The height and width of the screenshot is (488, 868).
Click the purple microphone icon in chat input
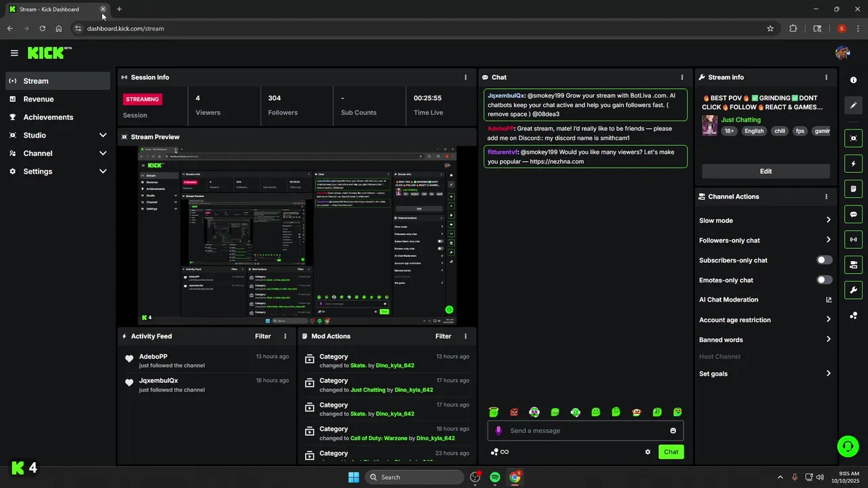tap(498, 430)
